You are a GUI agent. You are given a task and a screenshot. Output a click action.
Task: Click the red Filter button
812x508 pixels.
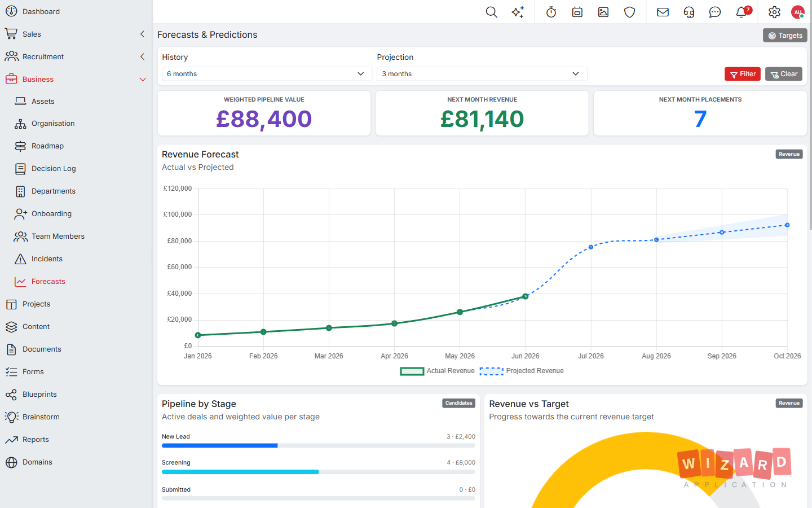(743, 74)
